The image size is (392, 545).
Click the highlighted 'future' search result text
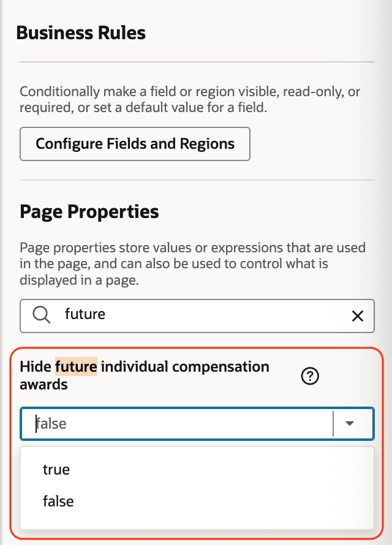pyautogui.click(x=69, y=366)
